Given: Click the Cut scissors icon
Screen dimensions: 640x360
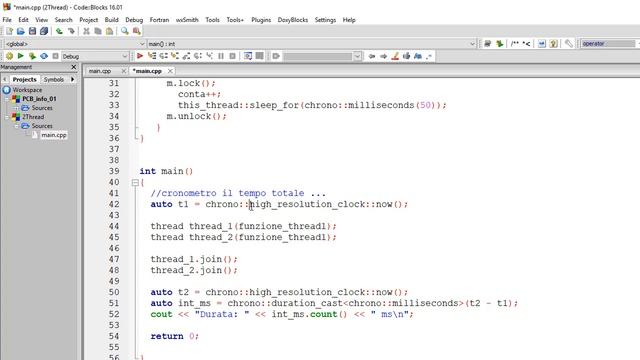Looking at the screenshot, I should [86, 31].
